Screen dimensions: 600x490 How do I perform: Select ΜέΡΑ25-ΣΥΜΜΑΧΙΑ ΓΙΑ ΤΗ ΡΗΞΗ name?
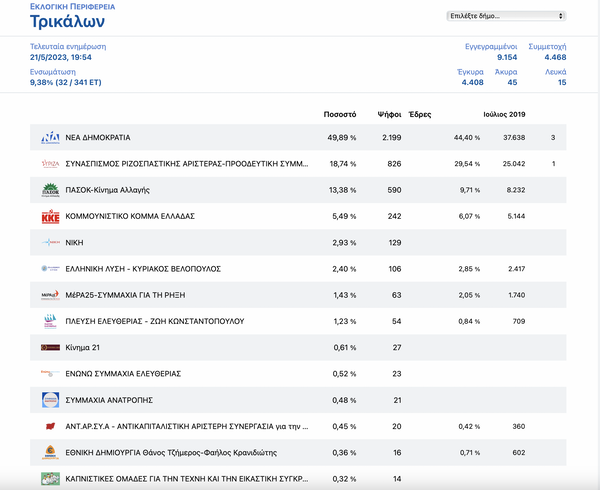(125, 295)
